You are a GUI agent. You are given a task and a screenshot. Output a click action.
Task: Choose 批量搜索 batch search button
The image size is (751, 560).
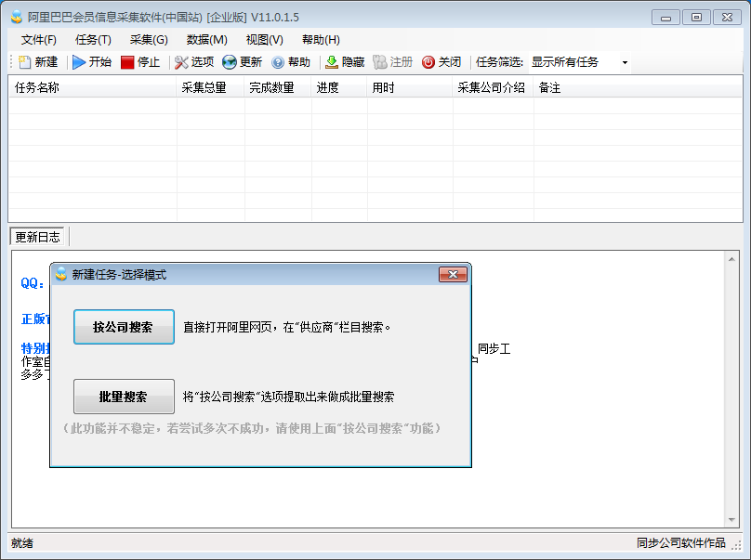(124, 397)
